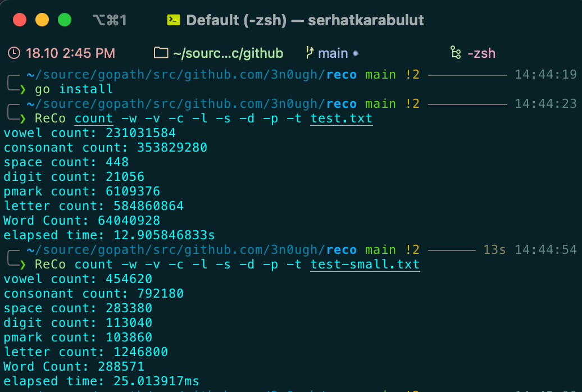
Task: Click the 18.10 2:45 PM date display
Action: (70, 53)
